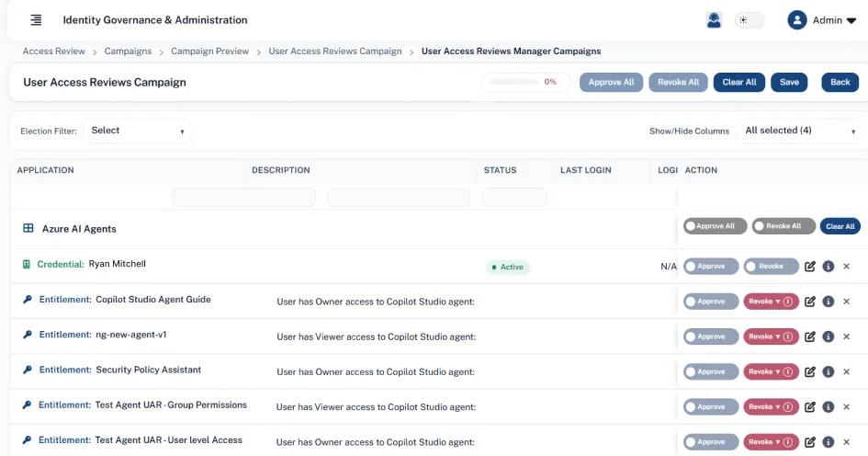The width and height of the screenshot is (868, 456).
Task: Click the X icon on Ryan Mitchell row
Action: 846,267
